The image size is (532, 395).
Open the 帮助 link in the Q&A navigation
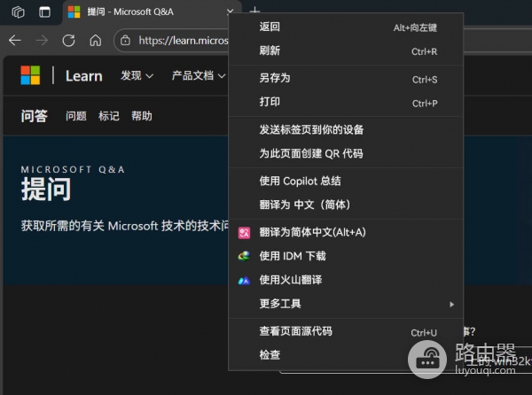[x=141, y=116]
